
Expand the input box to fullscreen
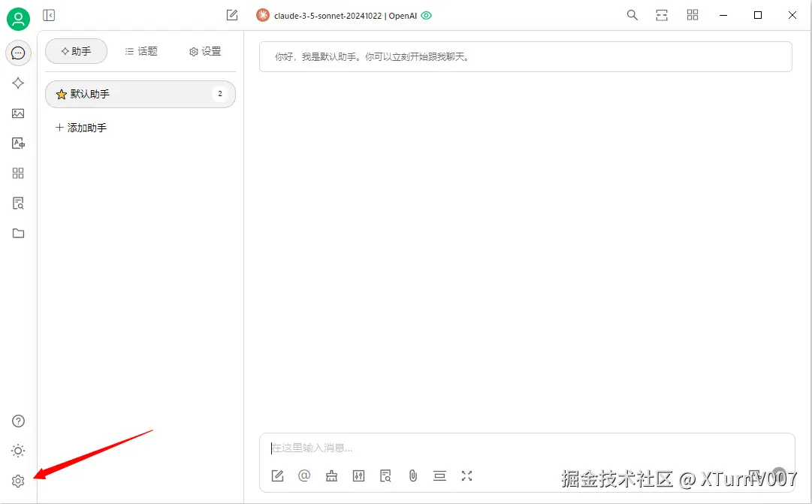click(x=466, y=475)
